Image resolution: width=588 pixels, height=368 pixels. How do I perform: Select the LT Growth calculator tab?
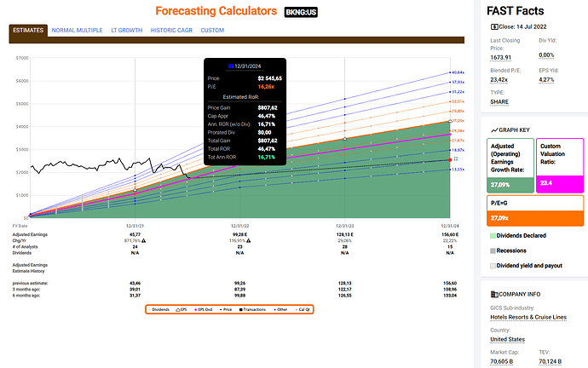126,30
